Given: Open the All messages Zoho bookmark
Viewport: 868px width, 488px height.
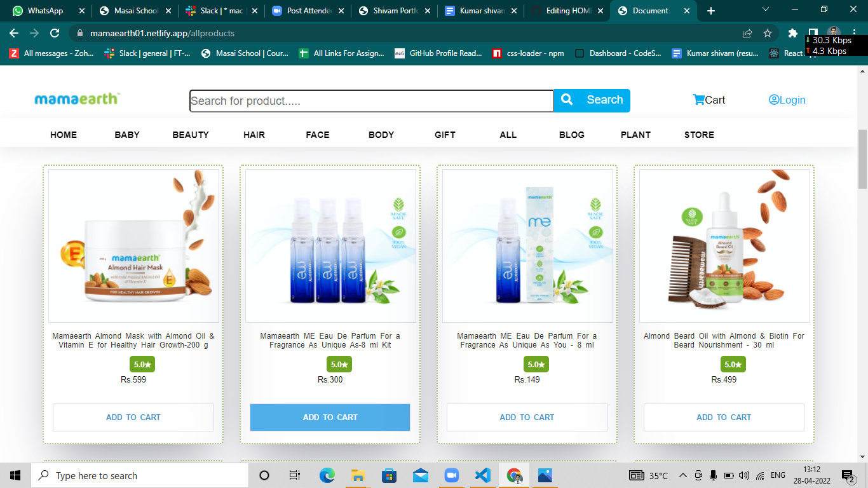Looking at the screenshot, I should coord(51,53).
